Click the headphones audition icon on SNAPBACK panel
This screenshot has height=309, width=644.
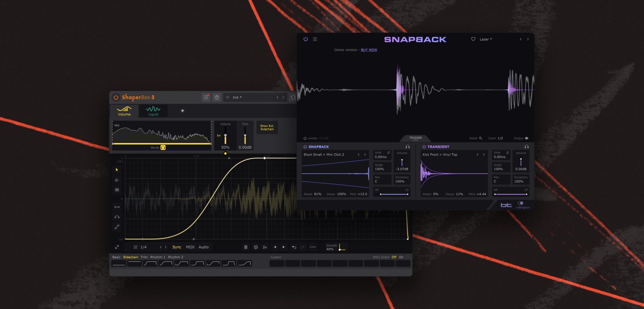pyautogui.click(x=408, y=146)
